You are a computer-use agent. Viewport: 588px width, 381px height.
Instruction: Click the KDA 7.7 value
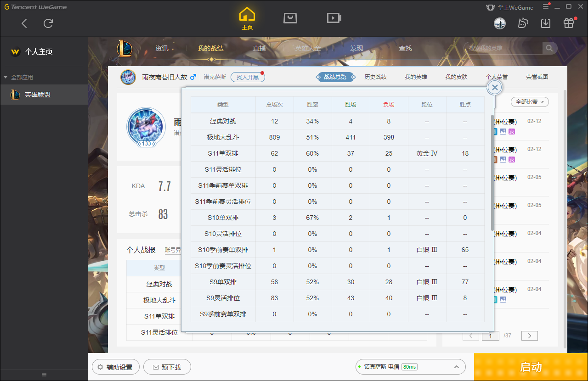pos(164,186)
